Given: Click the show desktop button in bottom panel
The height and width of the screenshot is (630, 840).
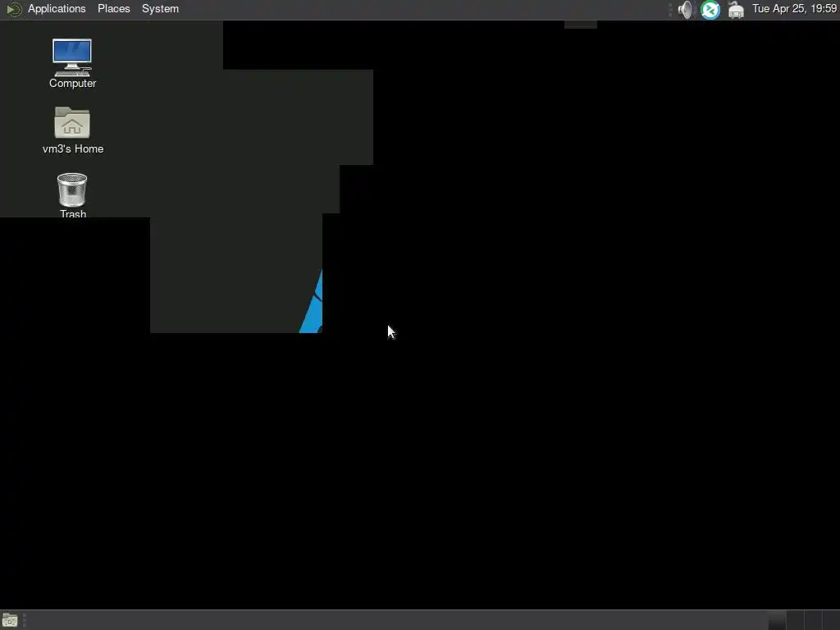Looking at the screenshot, I should 10,620.
